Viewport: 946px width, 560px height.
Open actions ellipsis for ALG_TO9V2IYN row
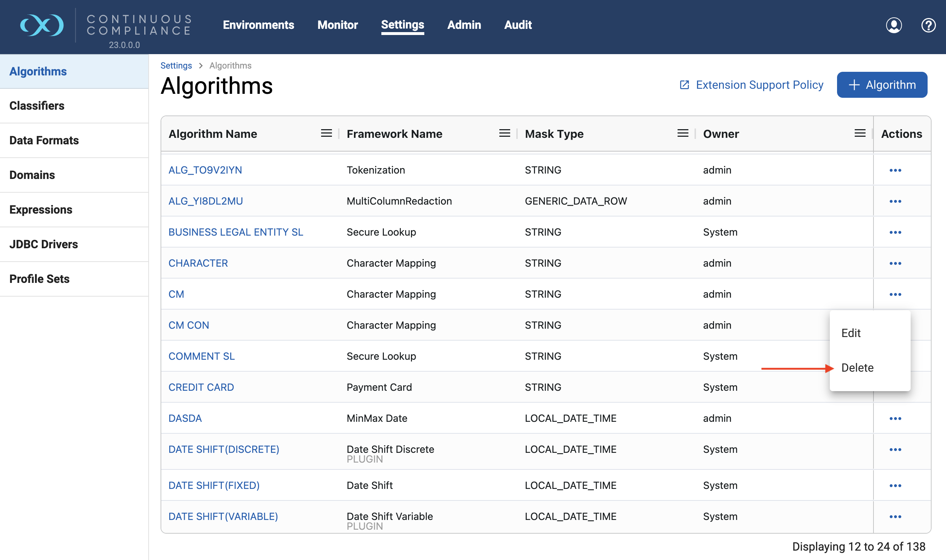tap(895, 170)
